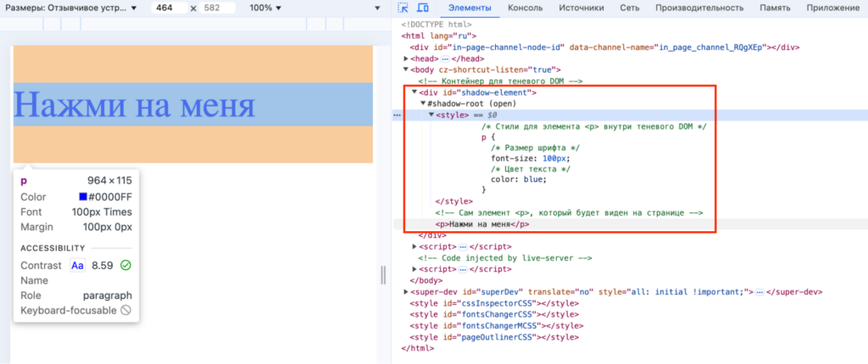Open the Сеть tab
The height and width of the screenshot is (364, 868).
629,8
